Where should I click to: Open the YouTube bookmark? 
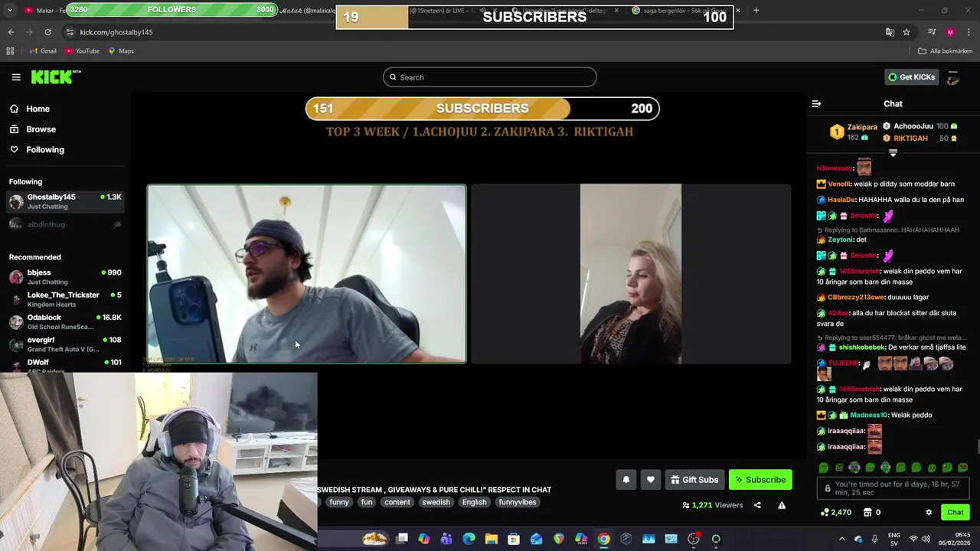(x=82, y=51)
